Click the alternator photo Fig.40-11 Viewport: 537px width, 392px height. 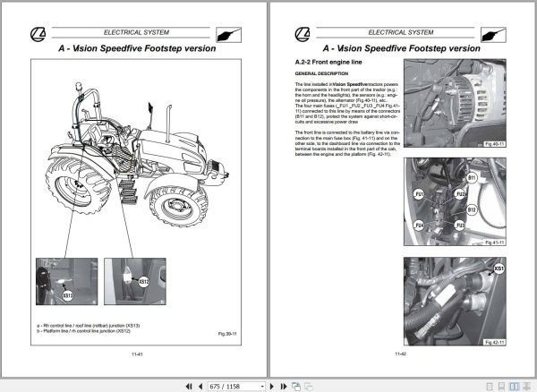(x=455, y=103)
